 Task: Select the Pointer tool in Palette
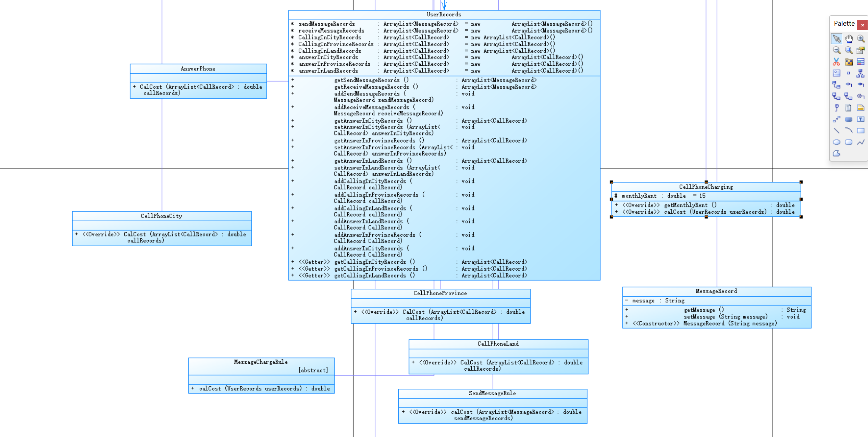(x=836, y=39)
